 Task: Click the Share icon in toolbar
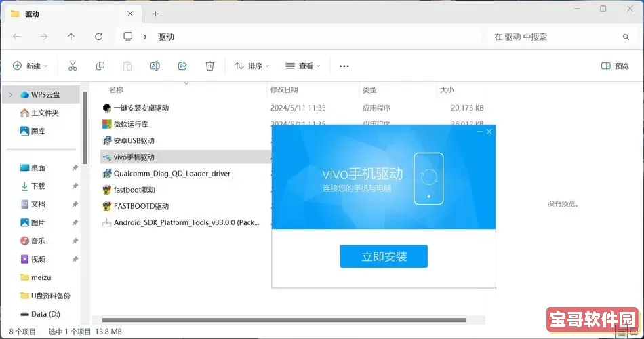pyautogui.click(x=182, y=66)
